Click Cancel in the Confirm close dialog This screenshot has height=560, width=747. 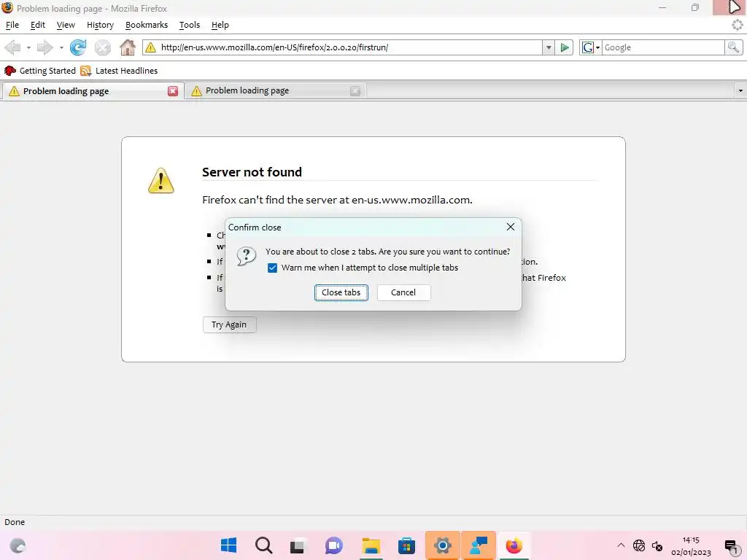pyautogui.click(x=403, y=292)
